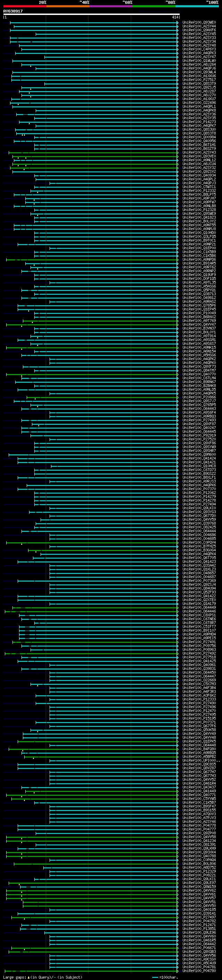
Task: Select hit UniRef100_A4QPK3
Action: tap(199, 53)
